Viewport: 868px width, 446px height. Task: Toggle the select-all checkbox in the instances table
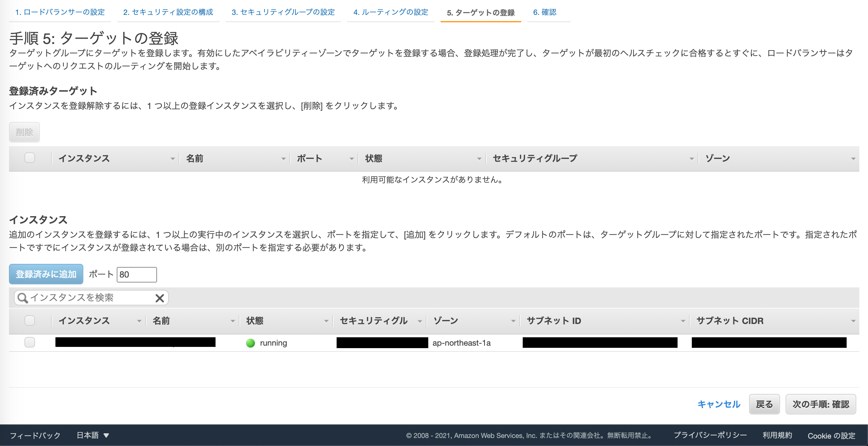click(30, 321)
